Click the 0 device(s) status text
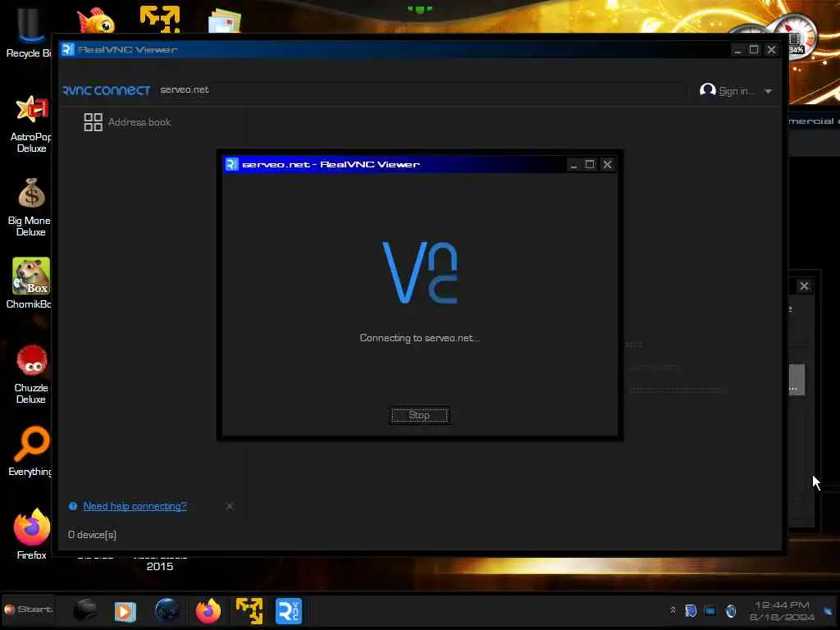Image resolution: width=840 pixels, height=630 pixels. (92, 535)
